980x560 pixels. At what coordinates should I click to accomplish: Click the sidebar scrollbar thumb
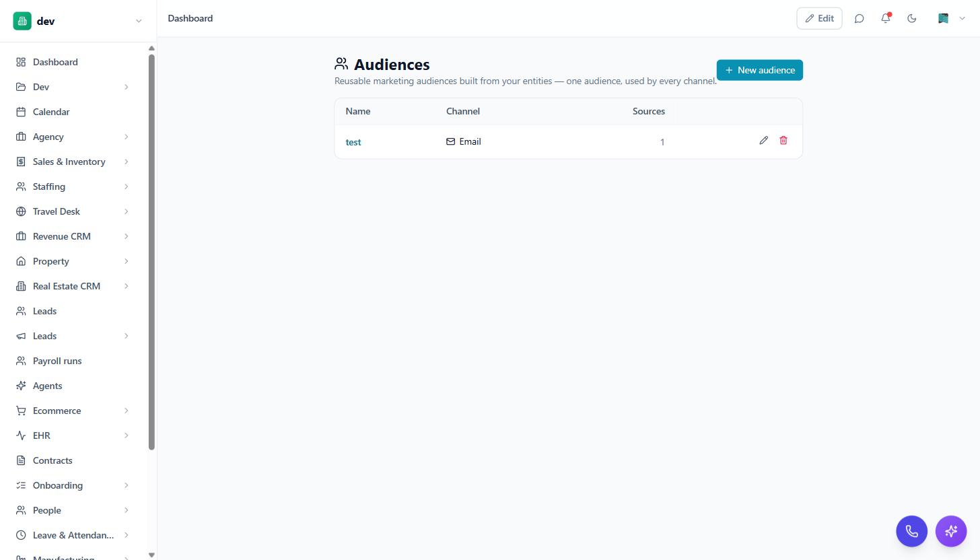point(151,252)
